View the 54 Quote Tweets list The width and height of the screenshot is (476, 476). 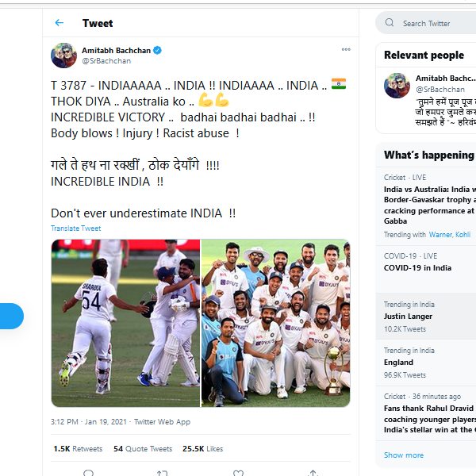coord(143,449)
